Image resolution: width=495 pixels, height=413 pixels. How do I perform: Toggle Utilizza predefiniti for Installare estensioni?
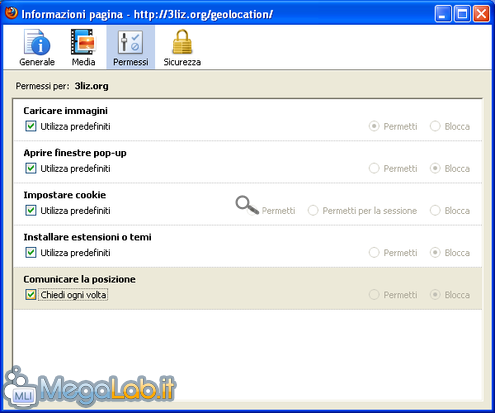(x=31, y=253)
